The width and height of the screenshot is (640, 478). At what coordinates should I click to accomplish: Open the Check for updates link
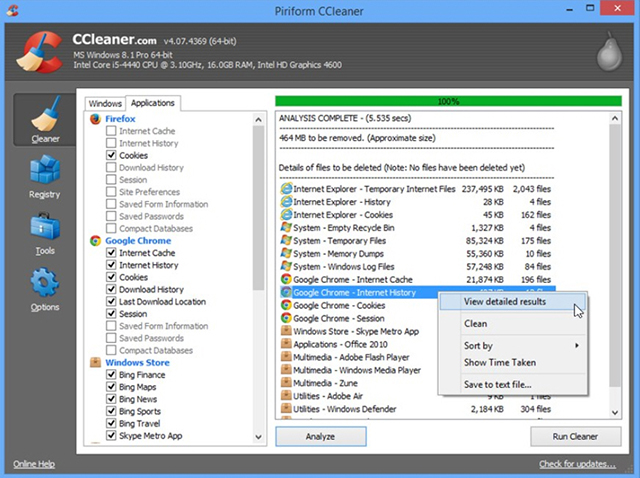point(577,464)
